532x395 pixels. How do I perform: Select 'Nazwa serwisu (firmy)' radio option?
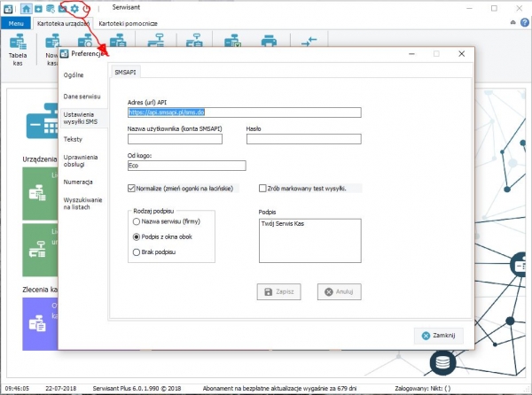[x=136, y=224]
